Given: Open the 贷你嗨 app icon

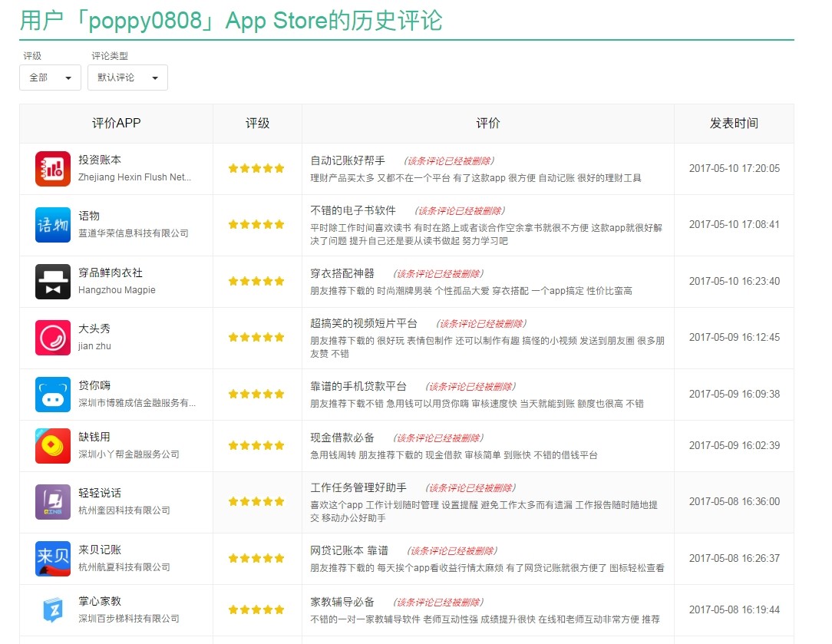Looking at the screenshot, I should [x=53, y=395].
